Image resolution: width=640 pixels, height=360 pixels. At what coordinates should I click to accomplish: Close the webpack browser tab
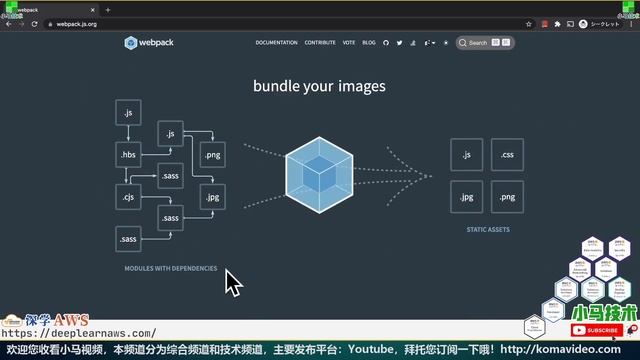pyautogui.click(x=93, y=10)
